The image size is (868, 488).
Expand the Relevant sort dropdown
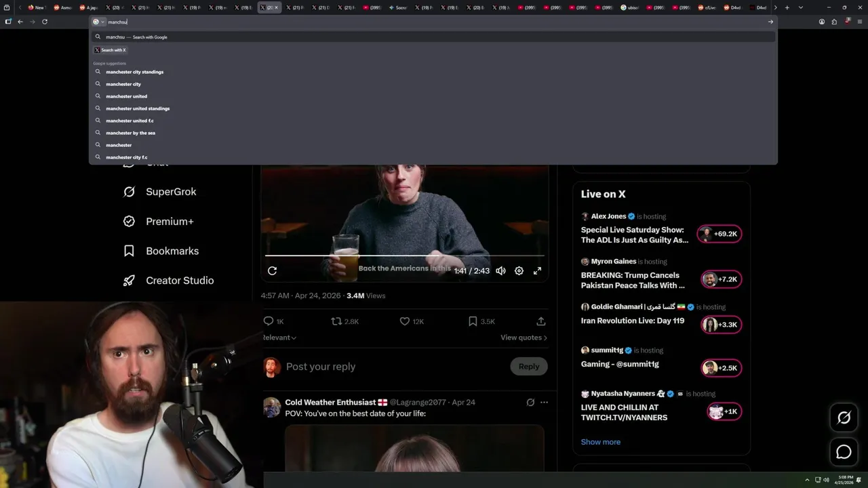click(279, 338)
